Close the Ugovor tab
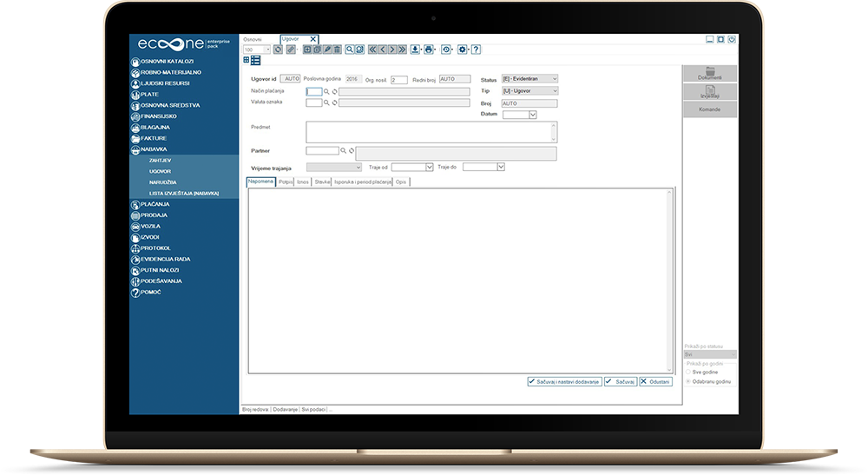The image size is (868, 475). pyautogui.click(x=312, y=39)
